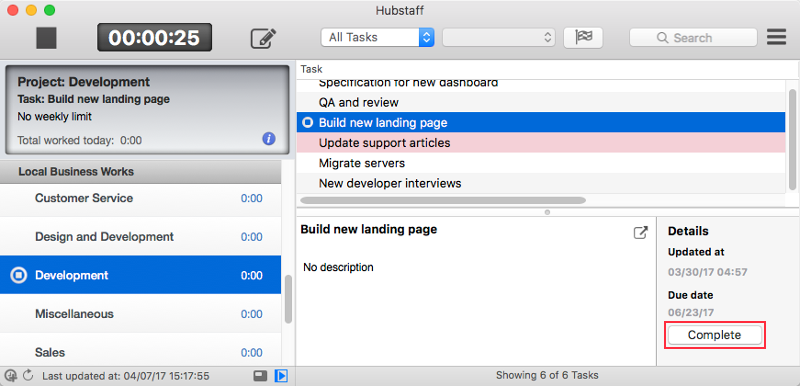Click the blue info icon
The image size is (800, 386).
[269, 139]
